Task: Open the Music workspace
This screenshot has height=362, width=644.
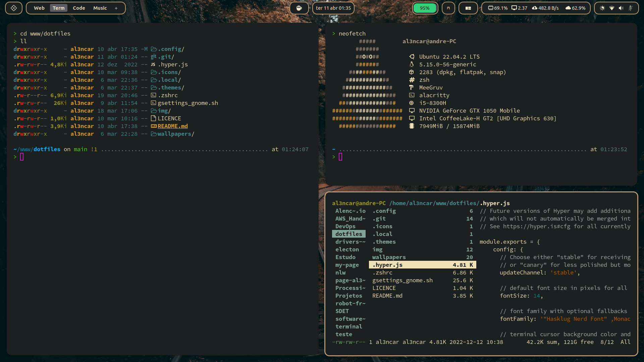Action: coord(100,8)
